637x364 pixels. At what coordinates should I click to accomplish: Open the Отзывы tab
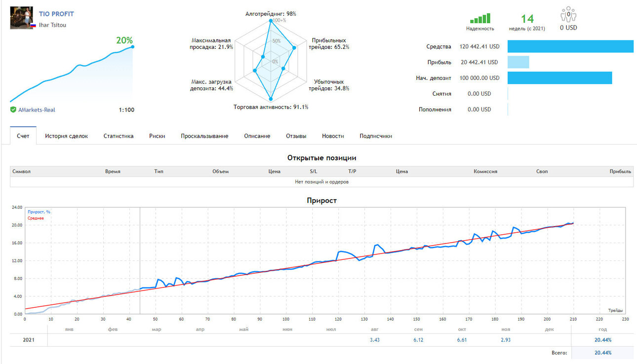pos(296,136)
